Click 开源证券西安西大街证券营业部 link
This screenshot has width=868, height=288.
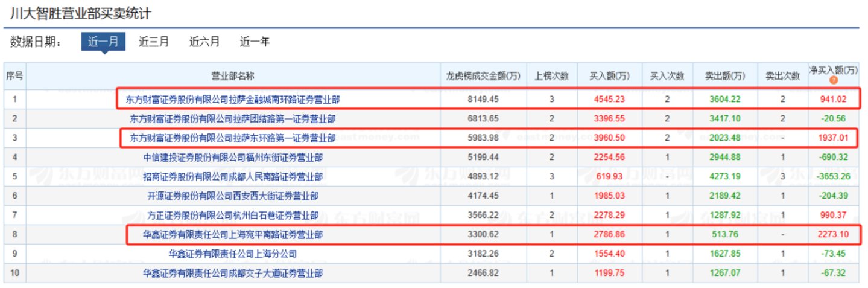click(232, 196)
